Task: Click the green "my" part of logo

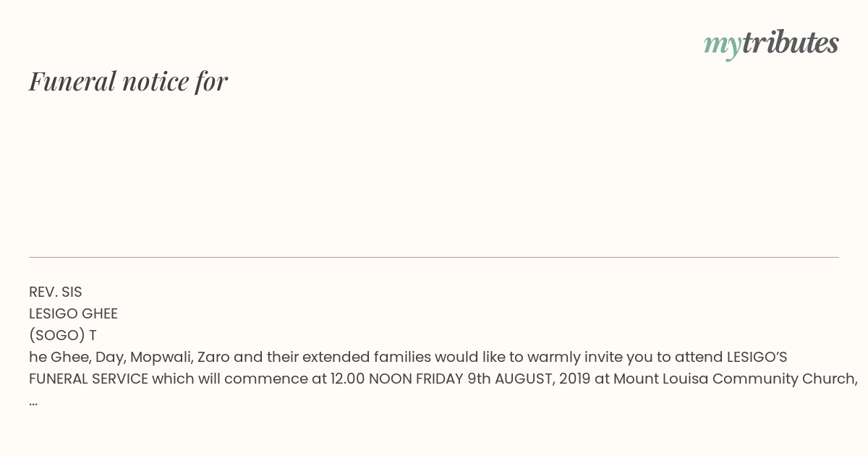Action: click(723, 46)
